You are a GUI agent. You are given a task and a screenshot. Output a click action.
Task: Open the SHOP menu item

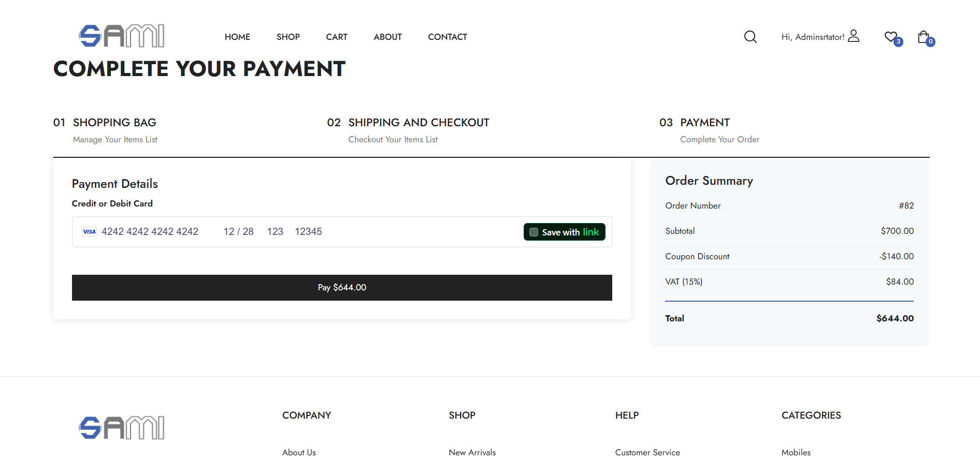pyautogui.click(x=288, y=37)
